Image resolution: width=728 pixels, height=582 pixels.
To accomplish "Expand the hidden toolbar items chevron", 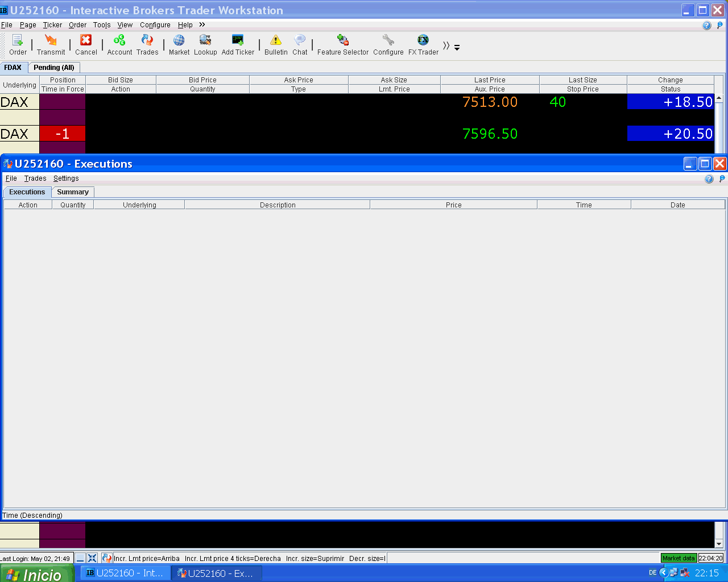I will [446, 45].
